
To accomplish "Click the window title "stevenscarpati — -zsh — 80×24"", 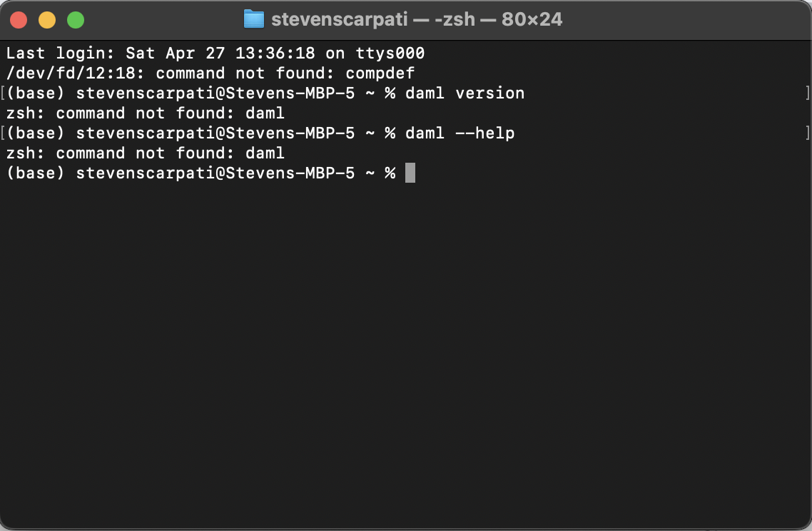I will click(x=416, y=19).
